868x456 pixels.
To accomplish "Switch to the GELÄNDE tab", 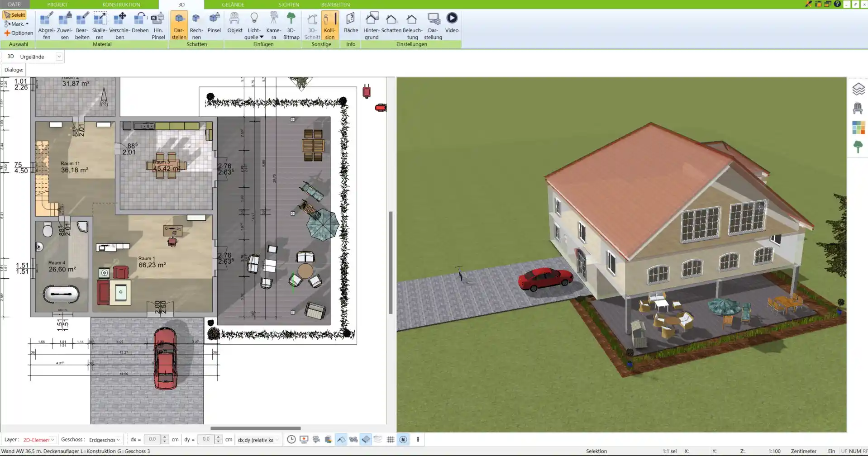I will (233, 5).
